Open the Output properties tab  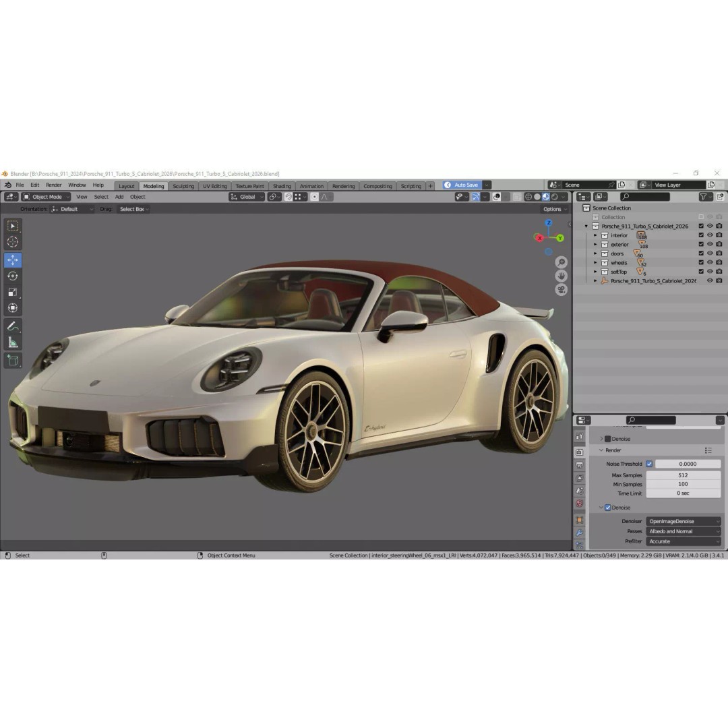[x=580, y=465]
